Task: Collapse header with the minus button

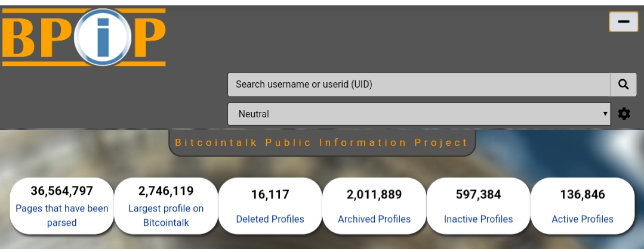Action: pyautogui.click(x=624, y=21)
